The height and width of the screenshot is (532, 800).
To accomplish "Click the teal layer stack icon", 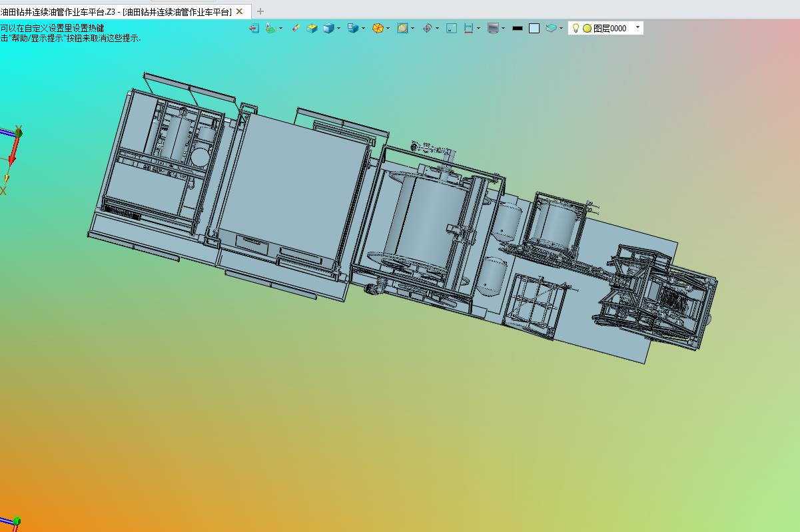I will pyautogui.click(x=551, y=29).
